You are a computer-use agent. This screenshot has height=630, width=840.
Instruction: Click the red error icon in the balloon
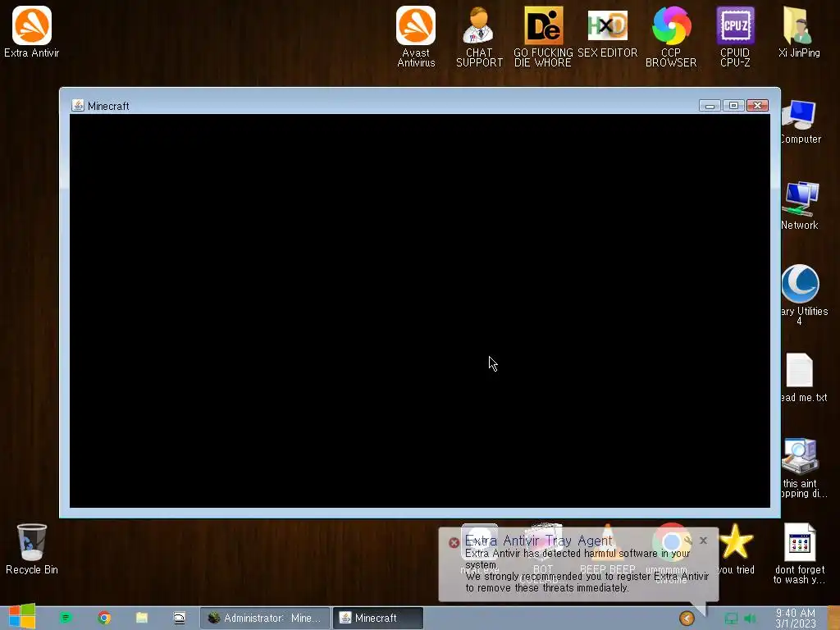(x=454, y=543)
